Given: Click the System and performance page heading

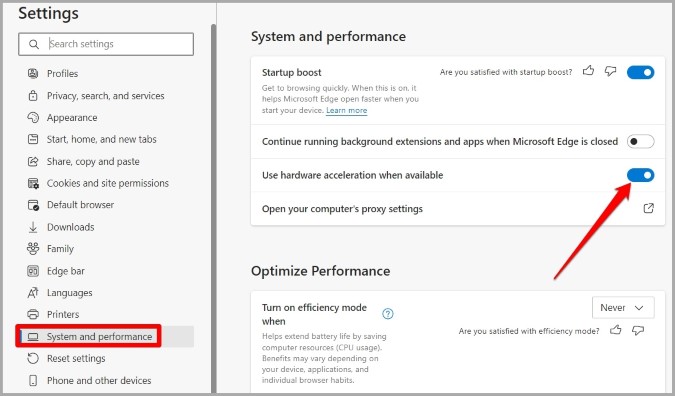Looking at the screenshot, I should 328,36.
